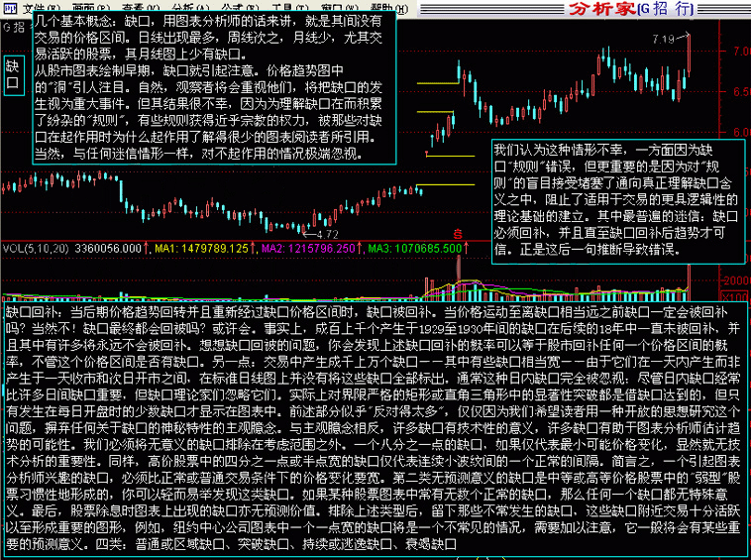
Task: Click the yellow MA1: 1479789.125 value
Action: 202,248
